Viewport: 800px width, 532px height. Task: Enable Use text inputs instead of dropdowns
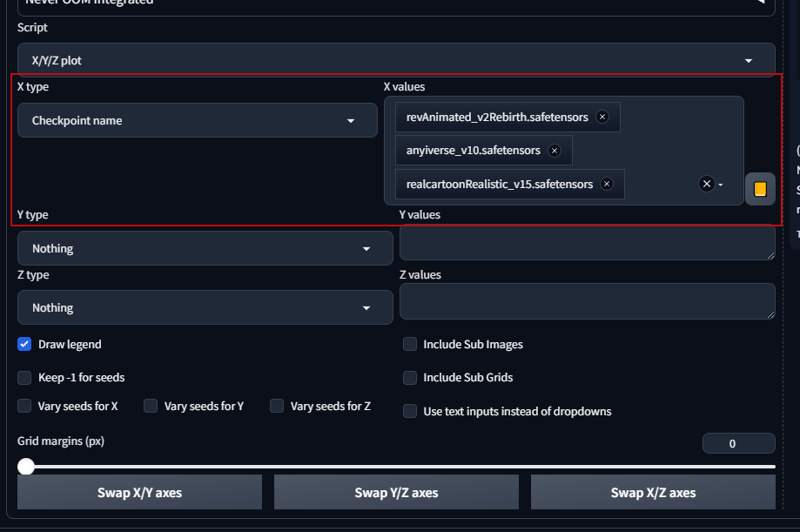tap(410, 412)
